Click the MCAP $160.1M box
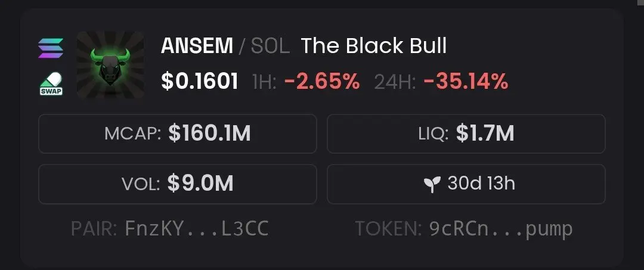This screenshot has height=270, width=644. [178, 134]
